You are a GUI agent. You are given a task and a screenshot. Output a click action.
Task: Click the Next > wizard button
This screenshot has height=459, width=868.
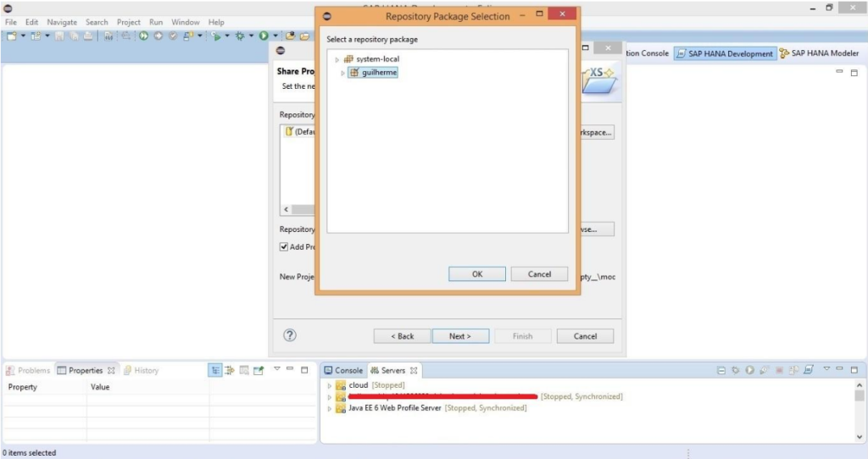point(460,336)
